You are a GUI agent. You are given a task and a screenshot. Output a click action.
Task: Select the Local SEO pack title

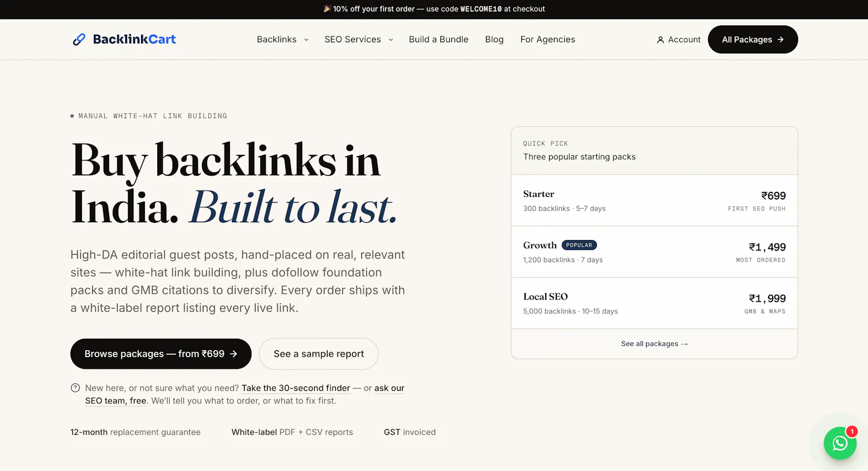click(545, 296)
